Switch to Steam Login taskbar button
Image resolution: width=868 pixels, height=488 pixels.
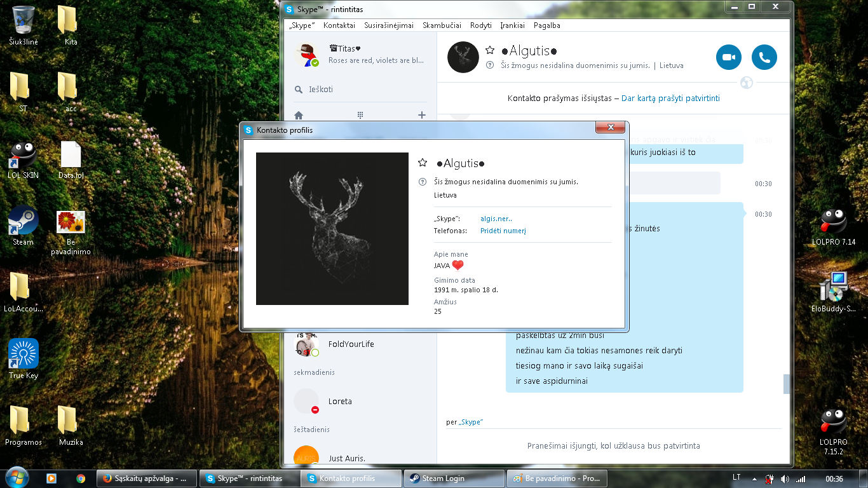point(454,478)
